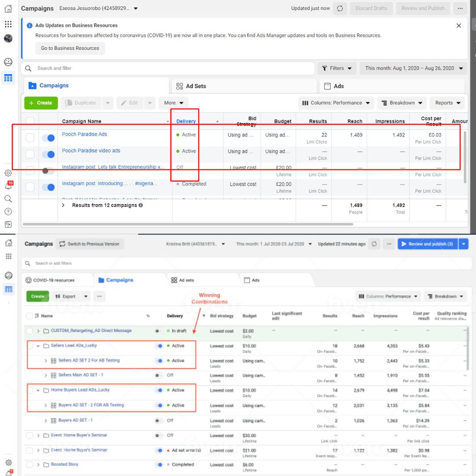The width and height of the screenshot is (476, 476).
Task: Open the notifications bell with the red badge
Action: (x=8, y=186)
